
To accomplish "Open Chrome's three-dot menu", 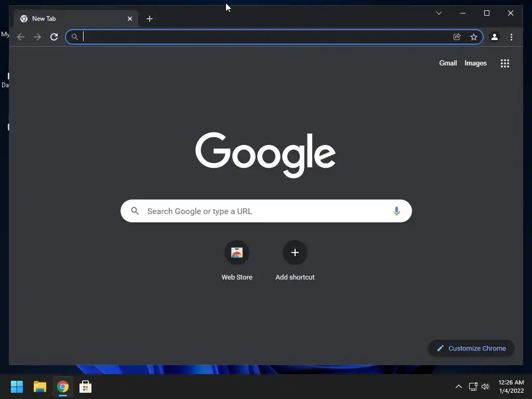I will [x=511, y=37].
